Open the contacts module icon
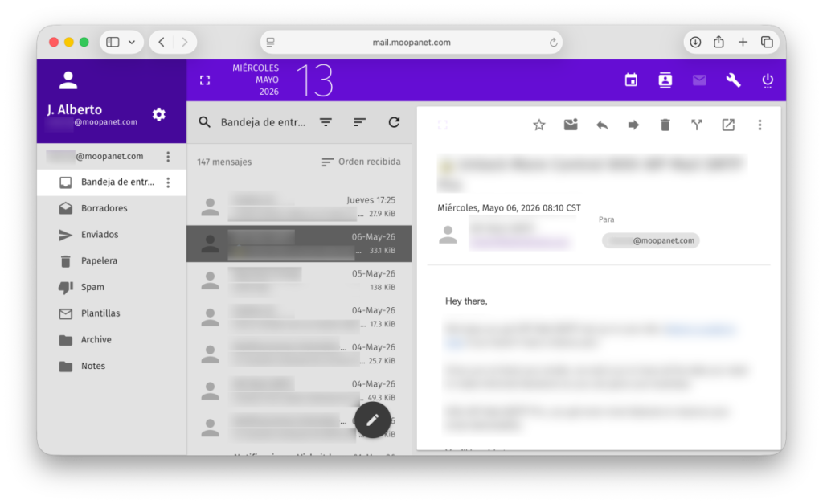823x504 pixels. pos(665,80)
